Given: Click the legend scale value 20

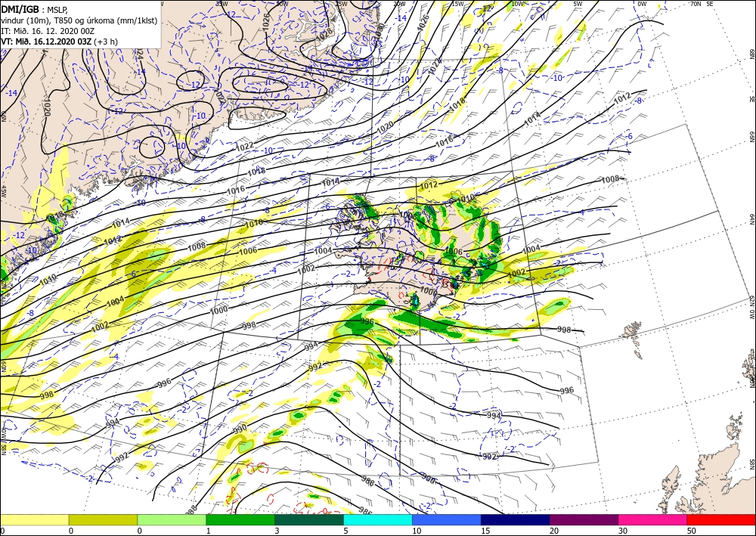Looking at the screenshot, I should pos(554,531).
